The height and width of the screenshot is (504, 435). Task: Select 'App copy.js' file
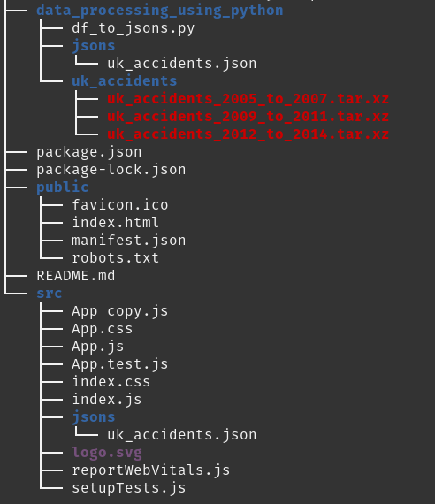120,311
